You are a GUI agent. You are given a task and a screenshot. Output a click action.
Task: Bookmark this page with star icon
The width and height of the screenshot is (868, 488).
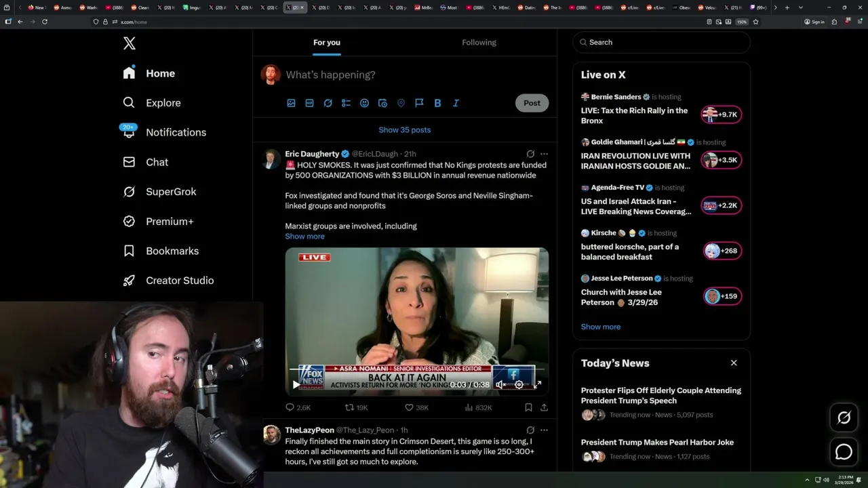pos(755,22)
